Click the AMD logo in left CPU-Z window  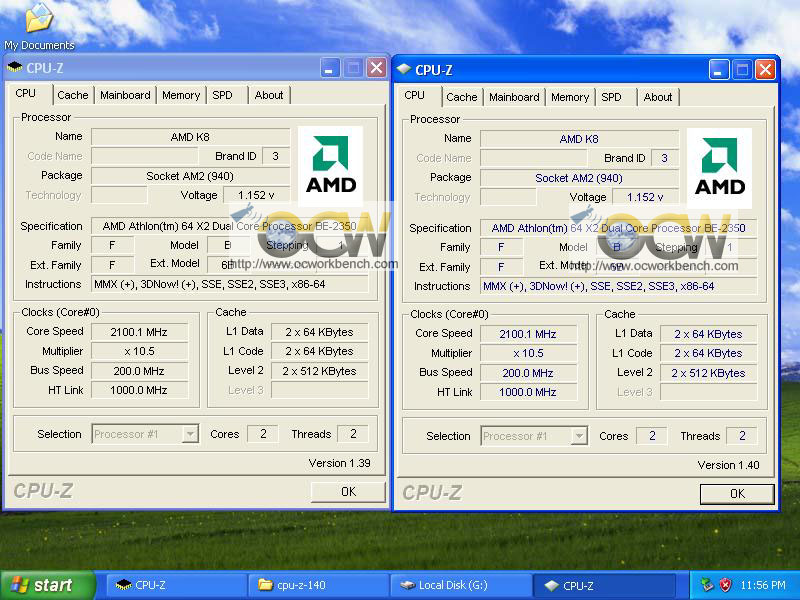tap(330, 164)
